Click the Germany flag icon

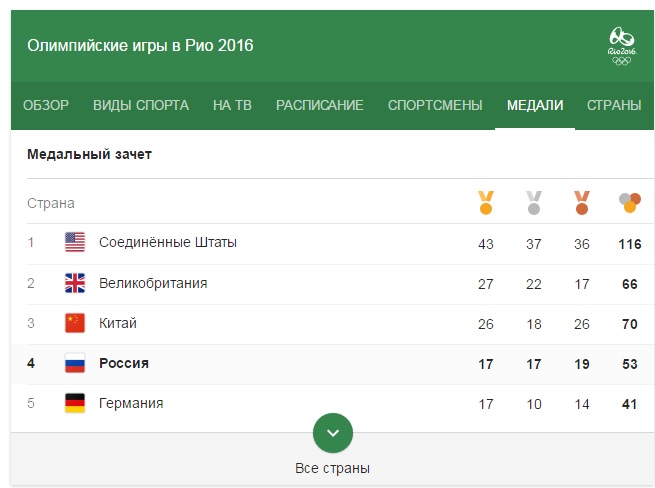coord(75,403)
